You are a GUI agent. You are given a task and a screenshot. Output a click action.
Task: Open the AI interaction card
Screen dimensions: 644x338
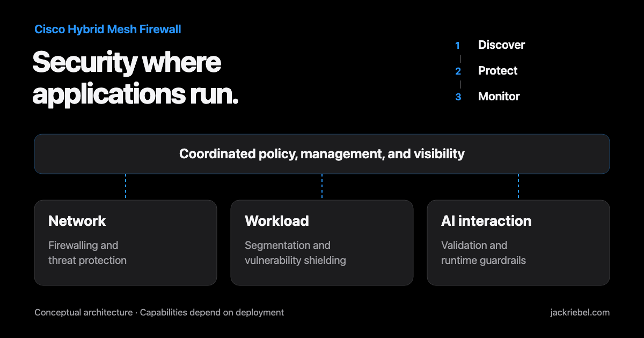[x=518, y=243]
